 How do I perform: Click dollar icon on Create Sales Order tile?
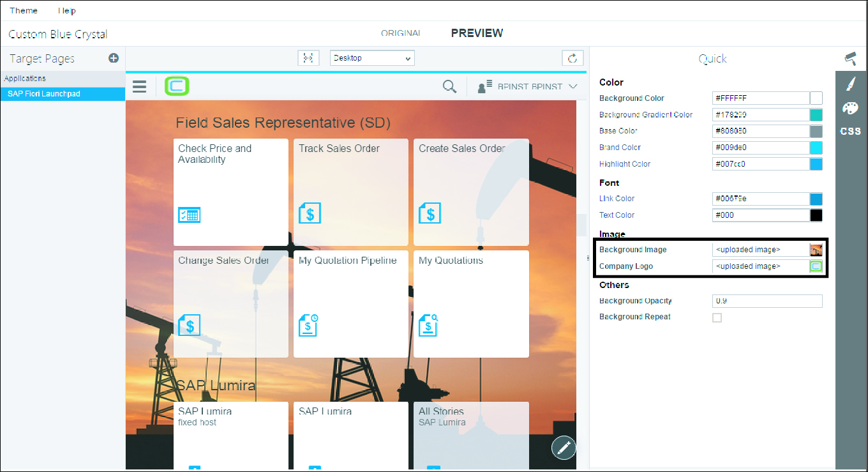tap(430, 213)
